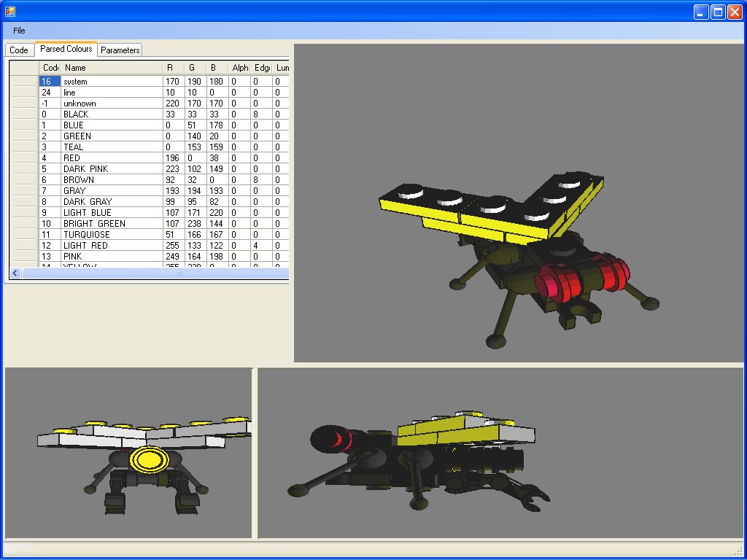
Task: Click the B value 220 in LIGHT BLUE row
Action: (x=217, y=213)
